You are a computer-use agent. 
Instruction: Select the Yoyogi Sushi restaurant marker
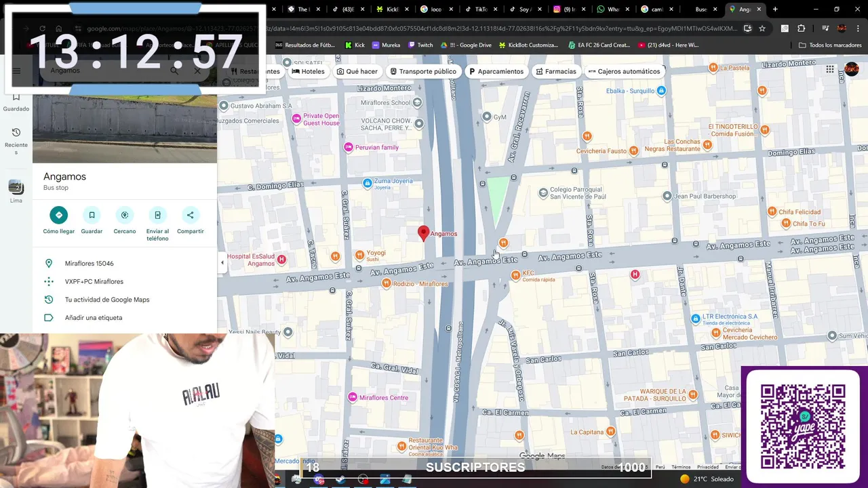pyautogui.click(x=359, y=255)
